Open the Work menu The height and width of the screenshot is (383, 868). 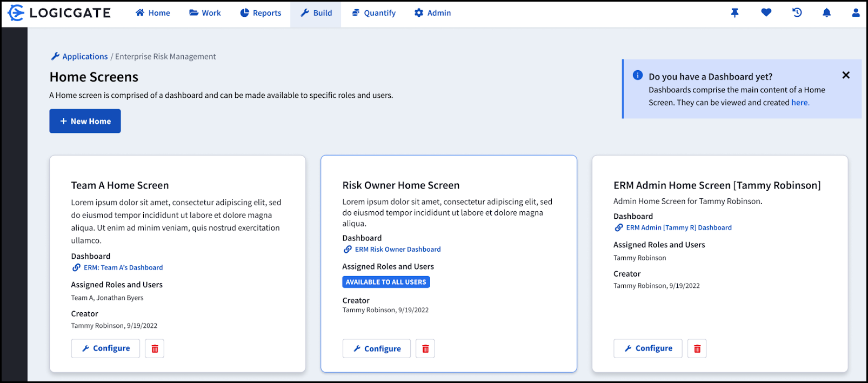pos(205,13)
